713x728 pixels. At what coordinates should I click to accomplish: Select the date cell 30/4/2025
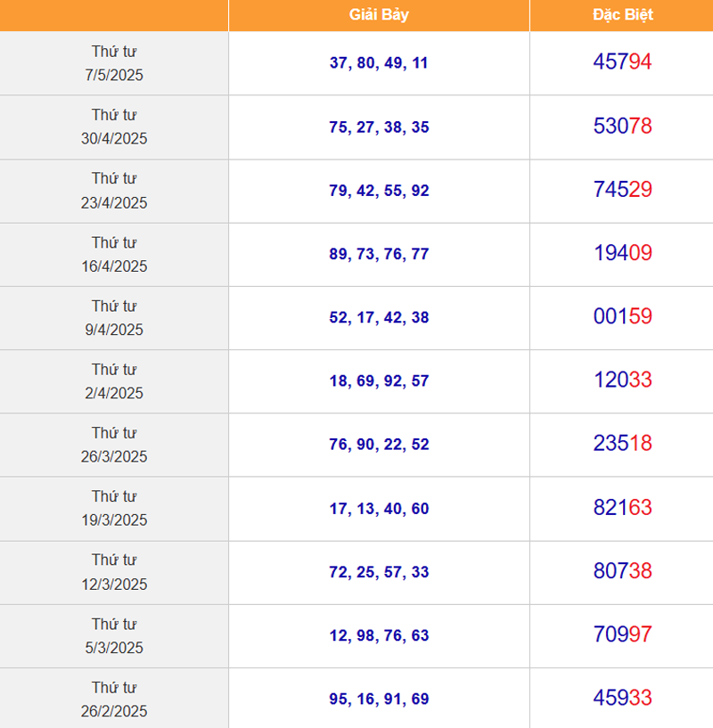coord(114,127)
